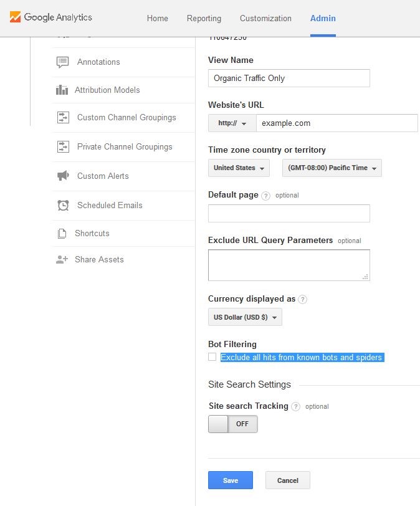Click the Share Assets person-plus icon
This screenshot has height=506, width=420.
62,259
